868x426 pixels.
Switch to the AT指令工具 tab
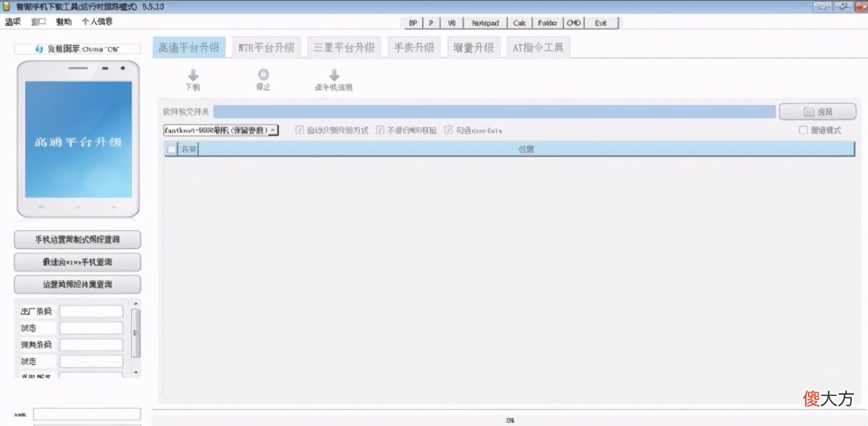pyautogui.click(x=538, y=48)
